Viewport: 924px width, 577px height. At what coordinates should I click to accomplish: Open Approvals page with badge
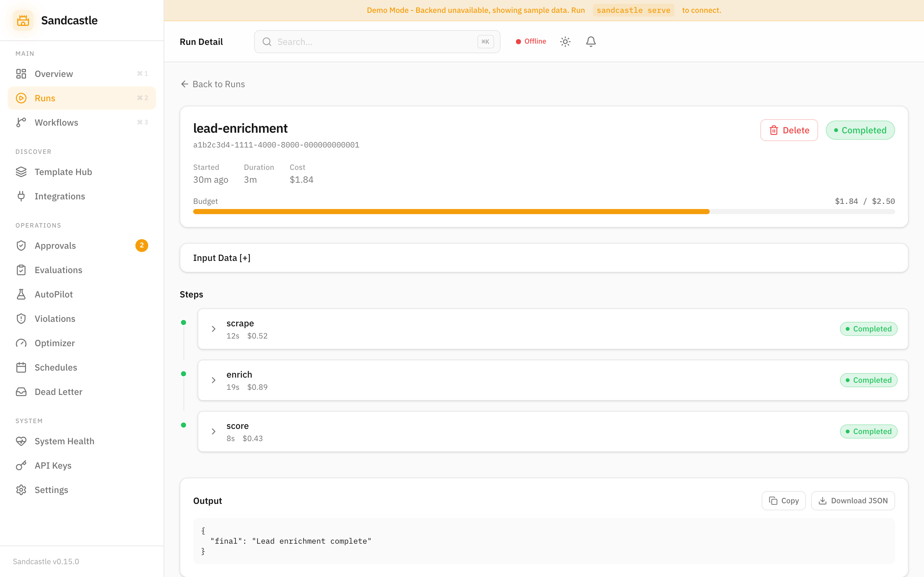click(56, 246)
